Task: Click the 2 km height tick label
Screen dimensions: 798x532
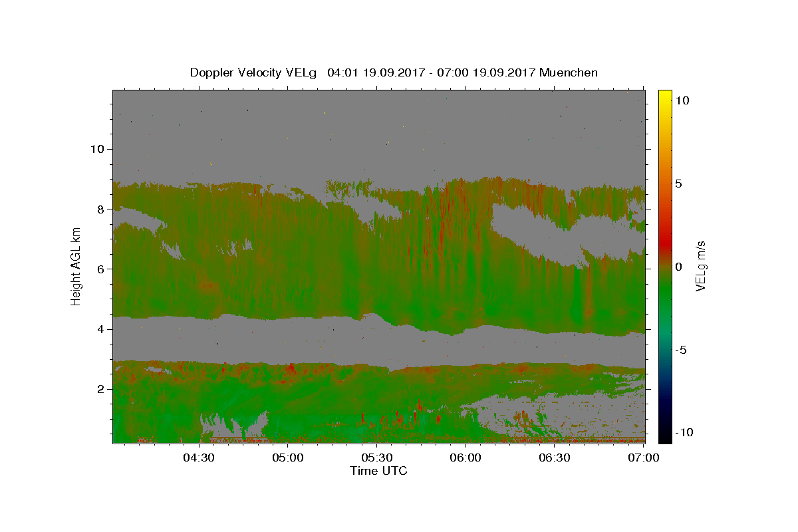Action: 100,389
